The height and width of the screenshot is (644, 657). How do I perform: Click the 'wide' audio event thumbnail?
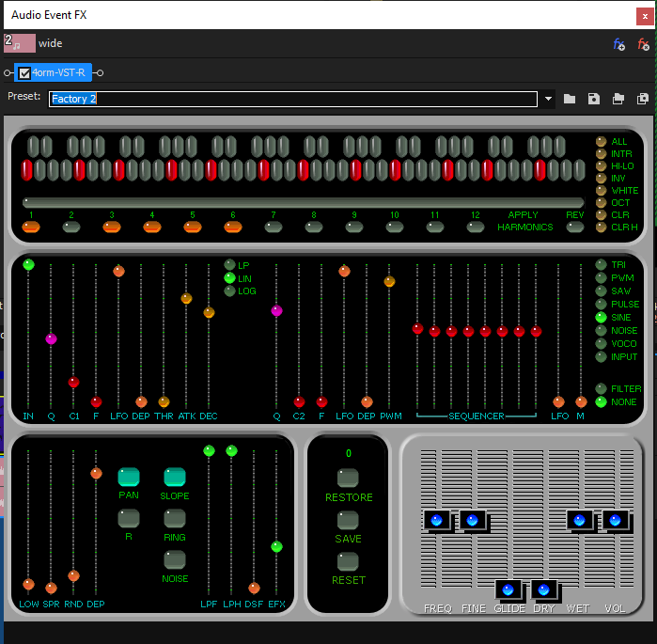(x=20, y=43)
